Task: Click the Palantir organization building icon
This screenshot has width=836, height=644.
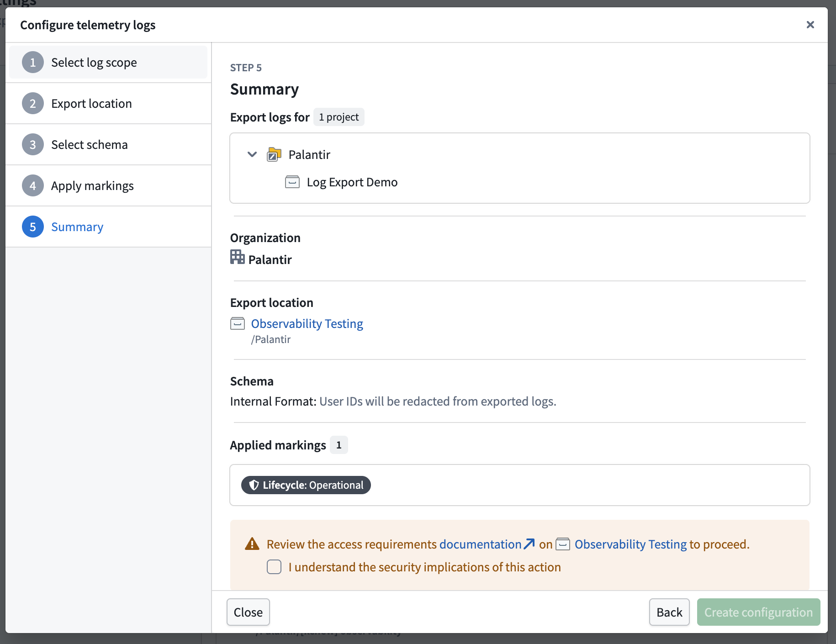Action: point(238,257)
